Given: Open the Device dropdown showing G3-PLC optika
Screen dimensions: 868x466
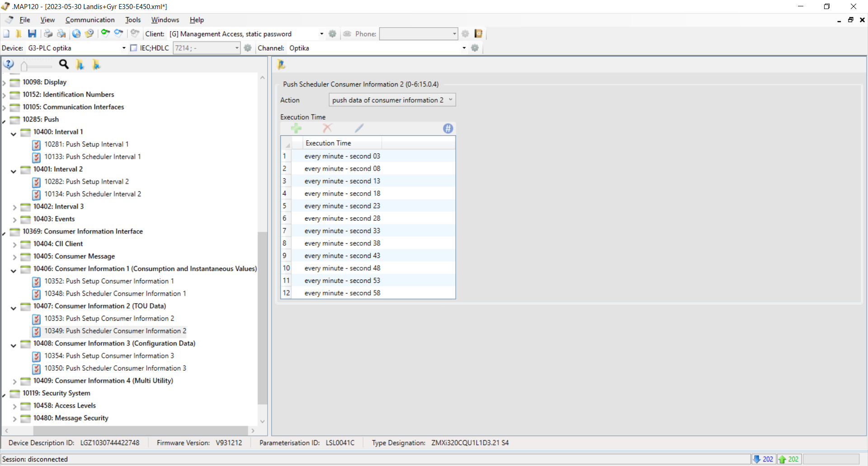Looking at the screenshot, I should (x=76, y=48).
